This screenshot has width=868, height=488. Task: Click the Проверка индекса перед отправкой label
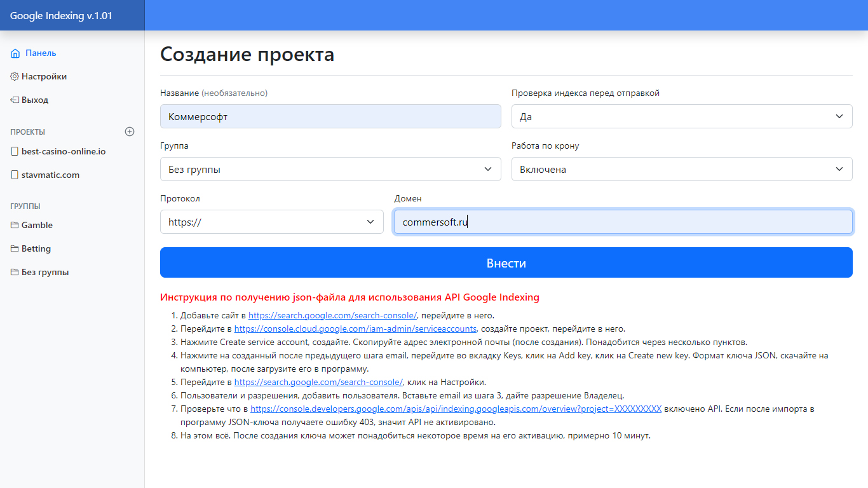point(585,93)
